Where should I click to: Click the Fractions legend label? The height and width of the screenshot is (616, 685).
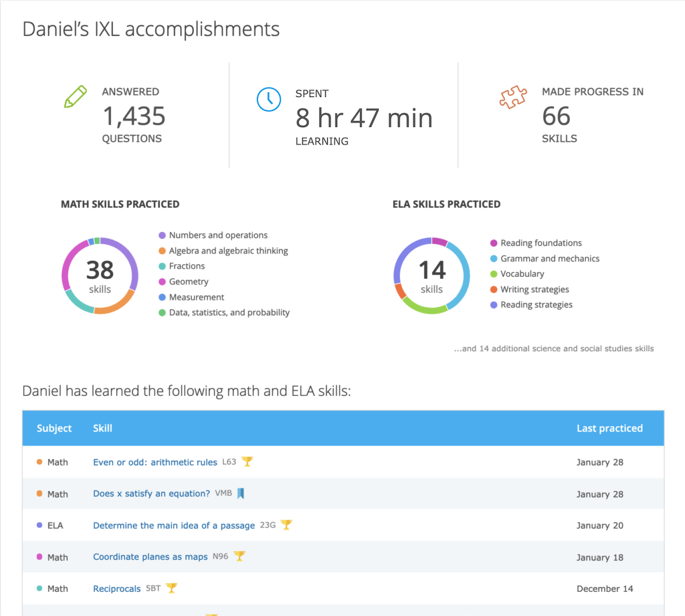[x=187, y=266]
